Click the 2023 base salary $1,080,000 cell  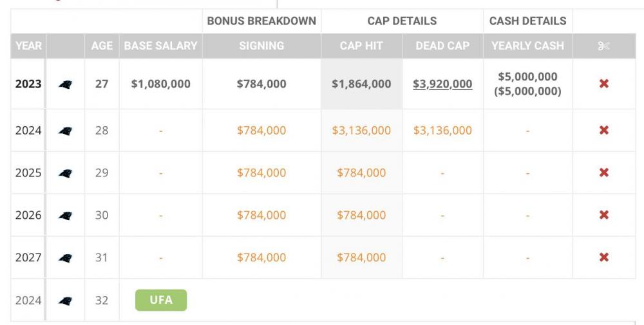point(160,84)
